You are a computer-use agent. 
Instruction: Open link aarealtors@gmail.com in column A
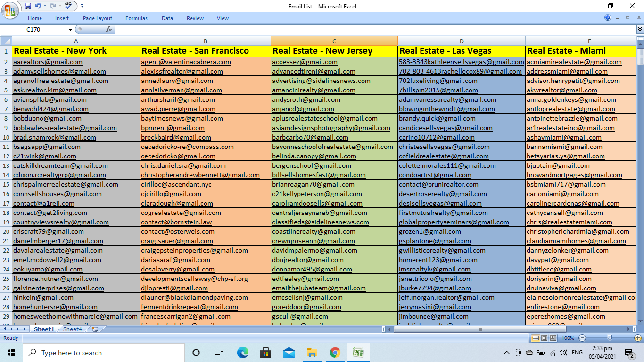tap(48, 62)
